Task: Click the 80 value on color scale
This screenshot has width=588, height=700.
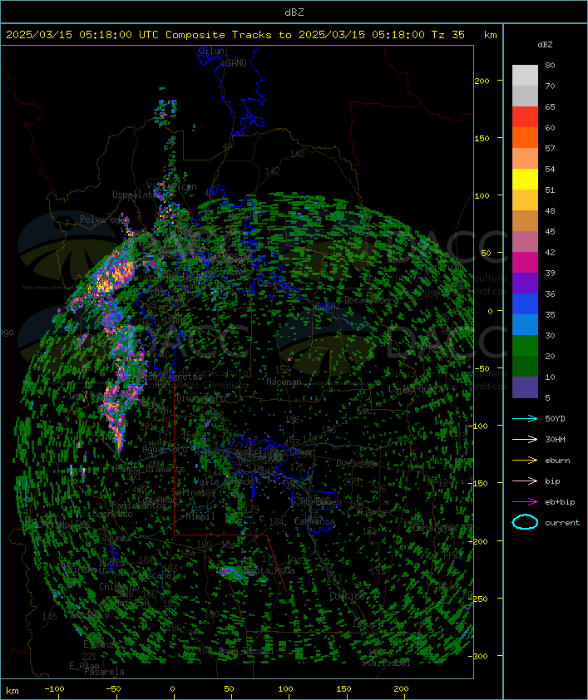Action: pyautogui.click(x=550, y=65)
